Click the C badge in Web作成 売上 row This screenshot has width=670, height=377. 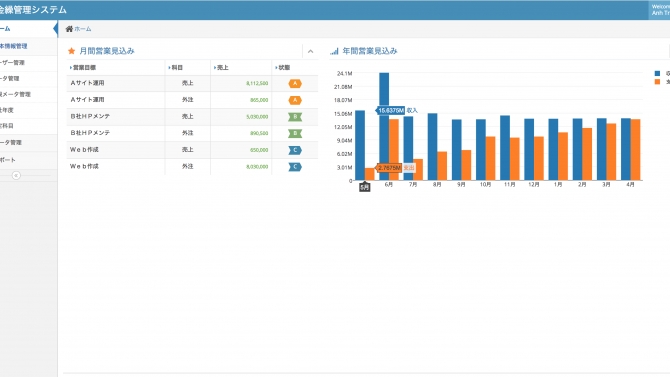(x=295, y=150)
